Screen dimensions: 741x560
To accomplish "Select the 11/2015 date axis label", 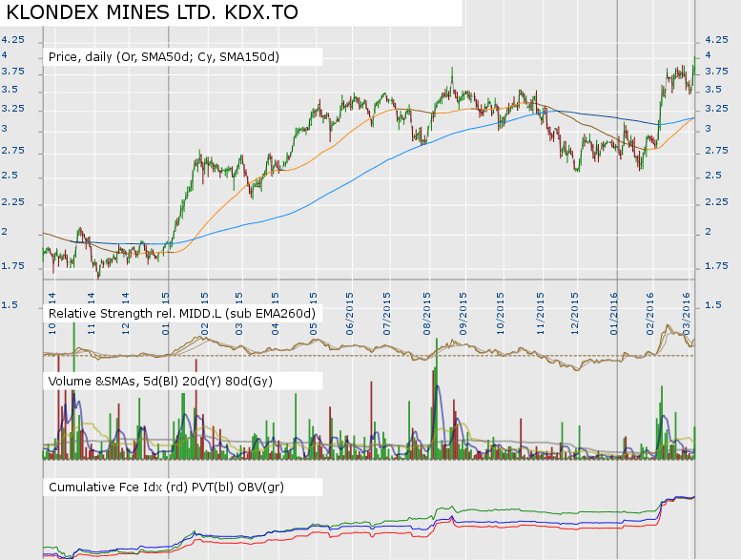I will click(540, 314).
